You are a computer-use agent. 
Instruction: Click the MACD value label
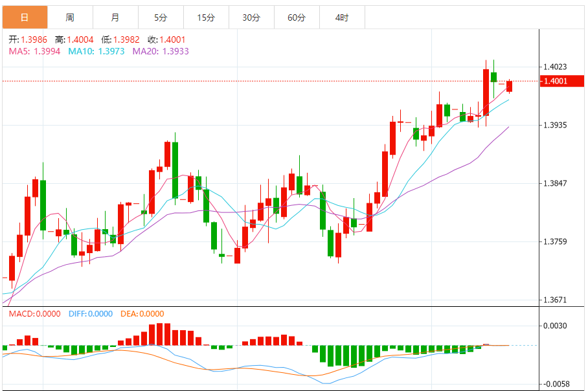34,314
